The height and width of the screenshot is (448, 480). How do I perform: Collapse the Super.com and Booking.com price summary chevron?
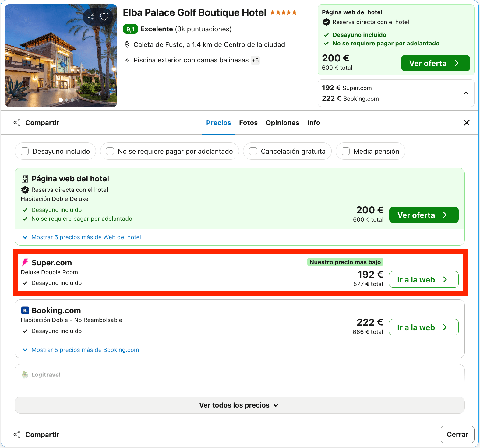pos(466,93)
